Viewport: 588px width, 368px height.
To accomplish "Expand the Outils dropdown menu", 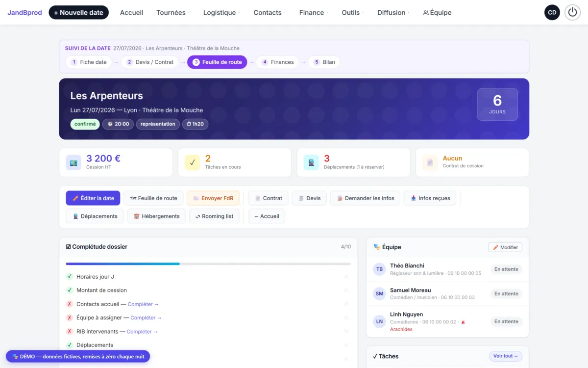I will coord(353,13).
